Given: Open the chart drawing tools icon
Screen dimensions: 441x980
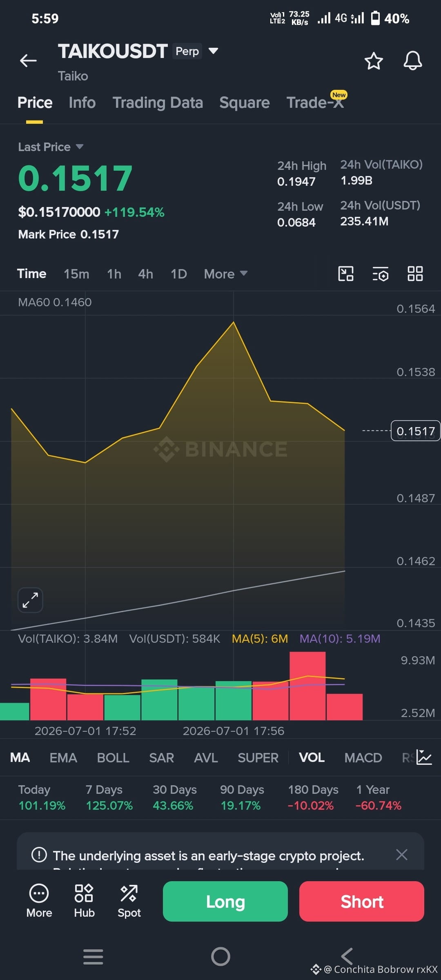Looking at the screenshot, I should click(x=346, y=274).
